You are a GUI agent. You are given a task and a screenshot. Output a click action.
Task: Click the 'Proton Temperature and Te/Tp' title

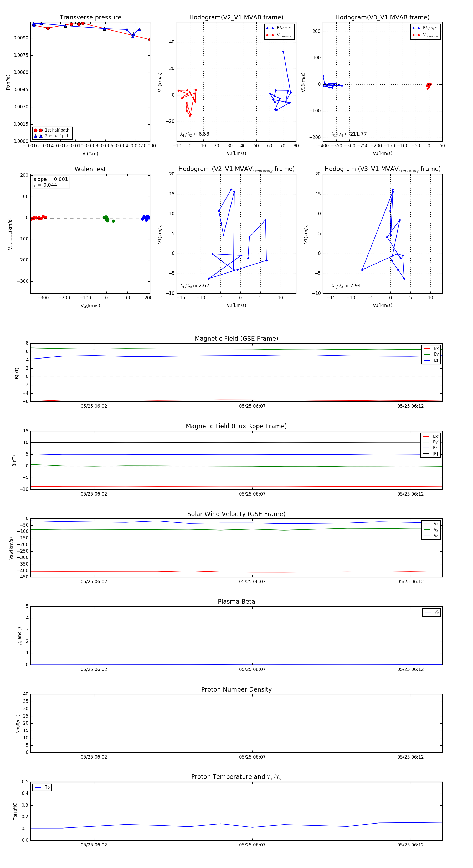point(236,777)
